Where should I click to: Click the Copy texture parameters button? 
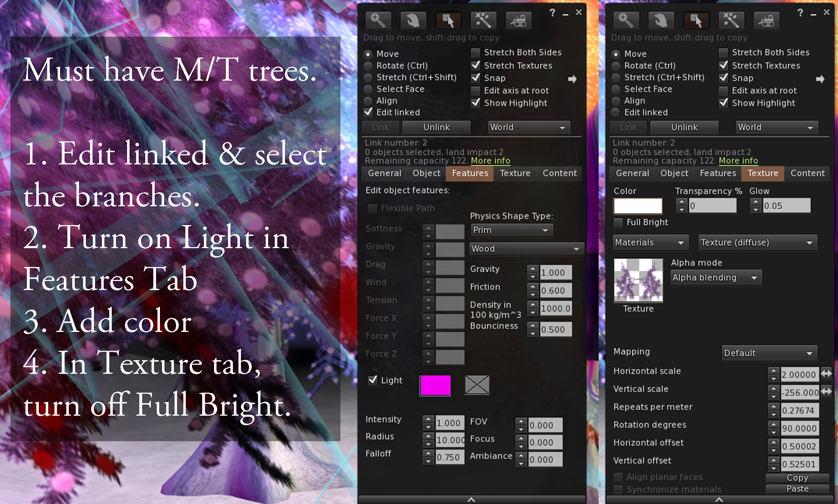point(797,477)
